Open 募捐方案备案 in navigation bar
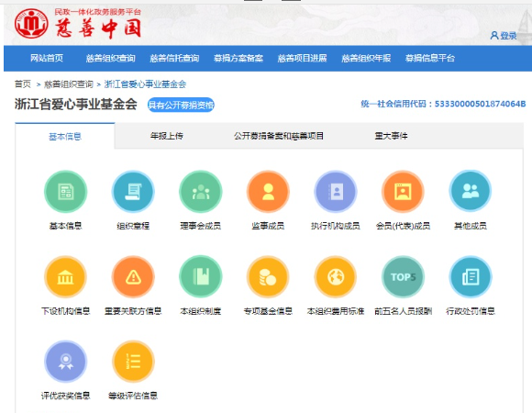The width and height of the screenshot is (532, 413). (x=238, y=58)
